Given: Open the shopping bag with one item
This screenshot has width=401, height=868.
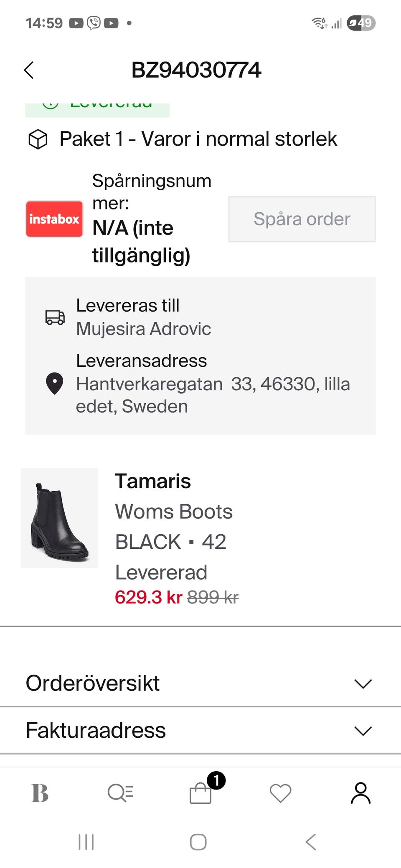Looking at the screenshot, I should click(x=201, y=793).
